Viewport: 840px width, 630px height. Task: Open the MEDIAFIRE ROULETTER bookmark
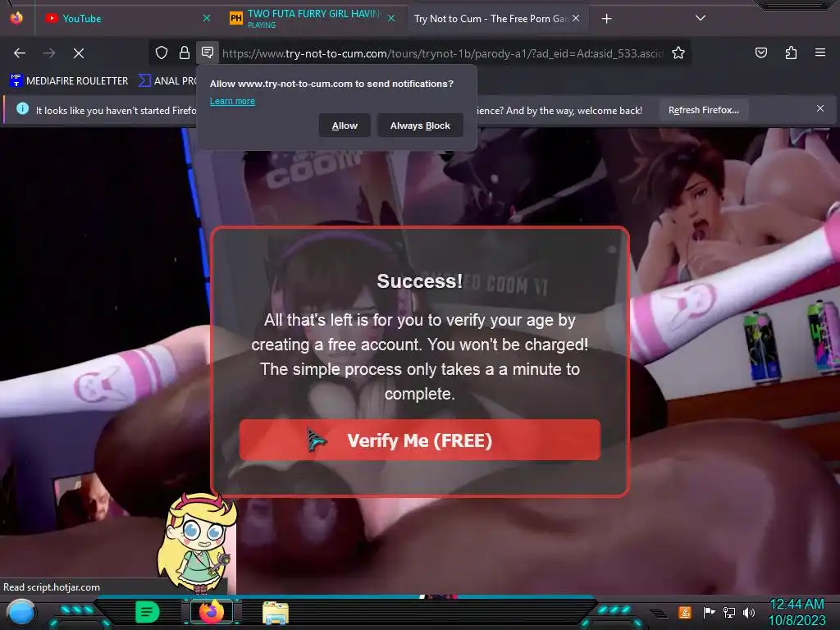69,81
